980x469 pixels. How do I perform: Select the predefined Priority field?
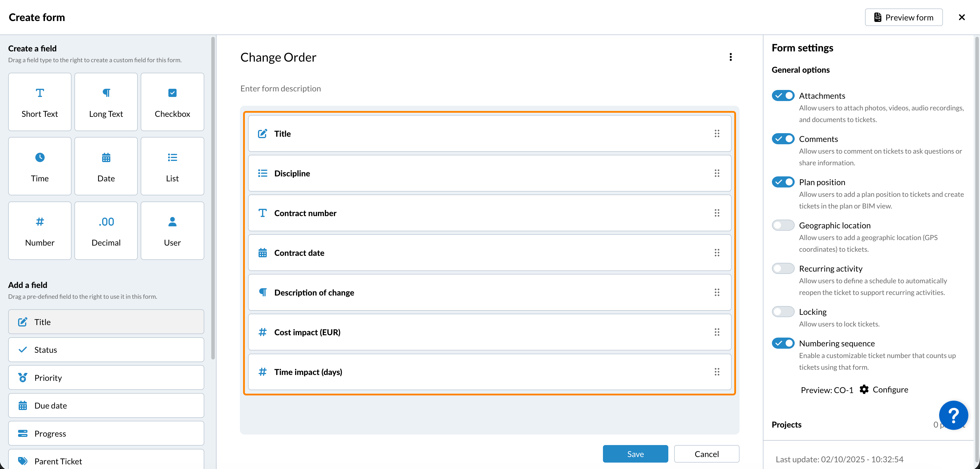tap(106, 378)
